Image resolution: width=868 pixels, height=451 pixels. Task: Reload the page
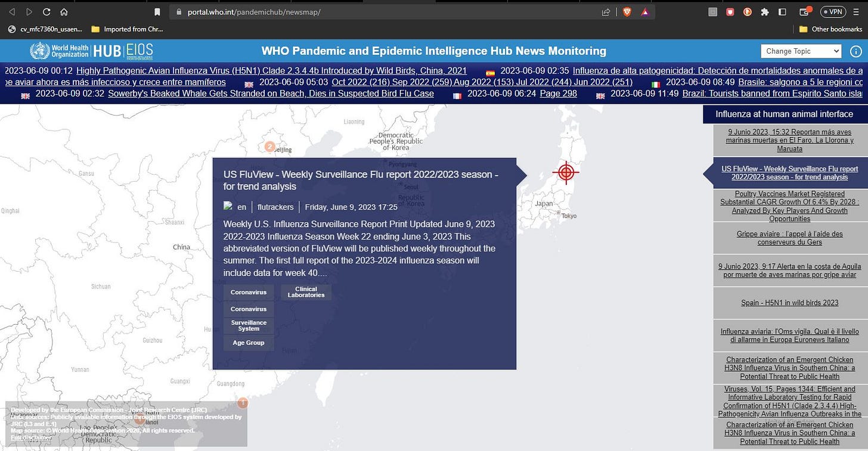coord(46,11)
